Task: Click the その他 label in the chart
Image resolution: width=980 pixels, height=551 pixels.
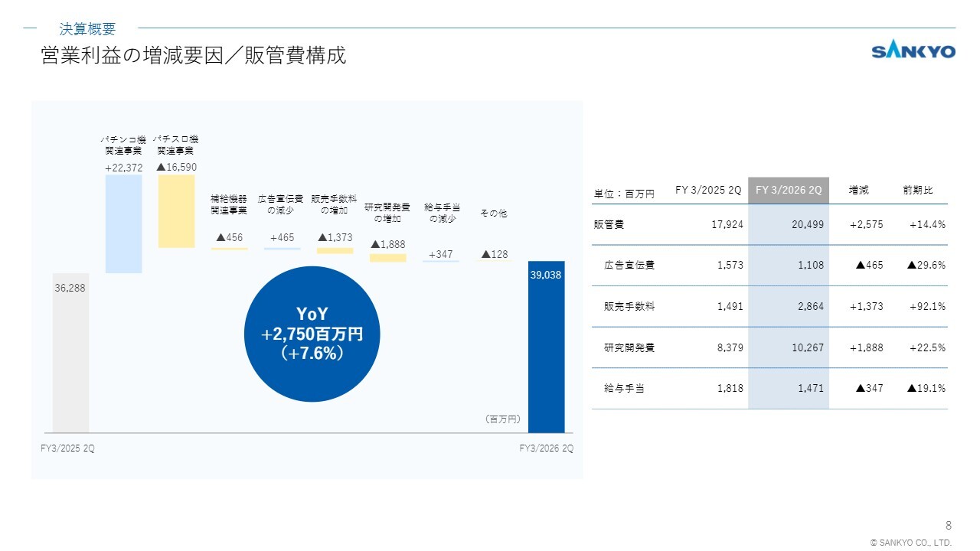Action: (x=493, y=214)
